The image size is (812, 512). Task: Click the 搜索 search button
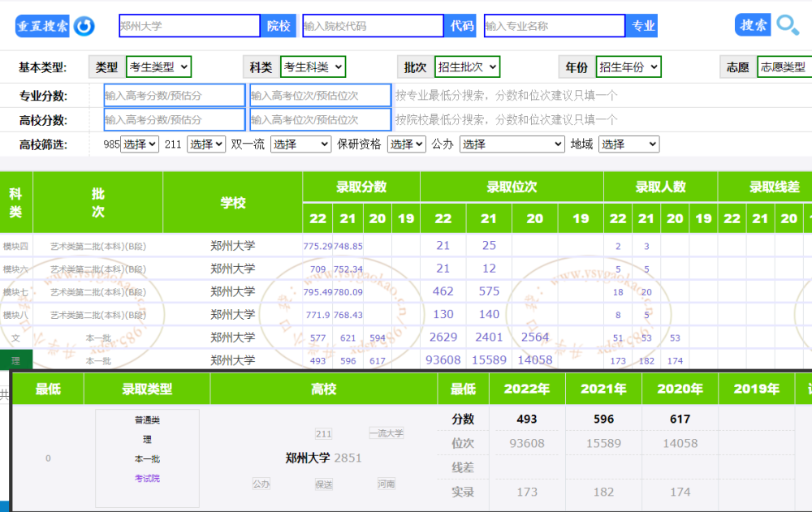[753, 25]
